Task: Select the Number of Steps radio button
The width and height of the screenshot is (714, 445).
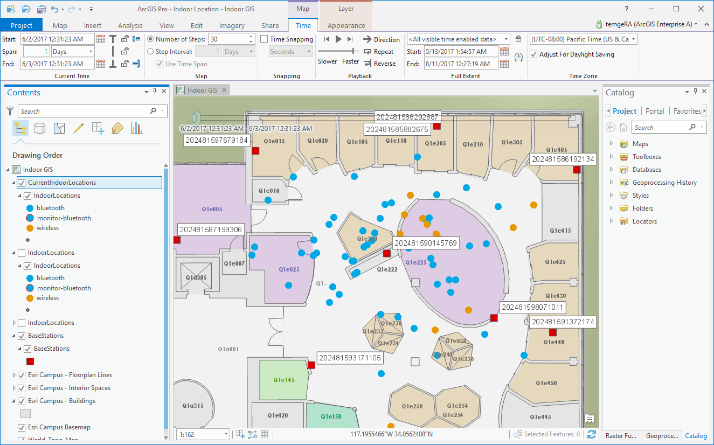Action: coord(150,39)
